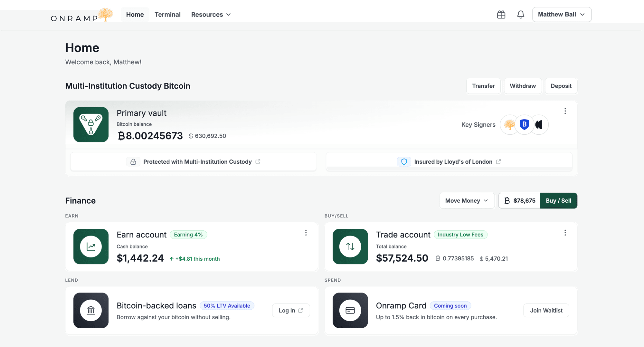Open the Move Money dropdown
Image resolution: width=644 pixels, height=347 pixels.
(x=467, y=200)
